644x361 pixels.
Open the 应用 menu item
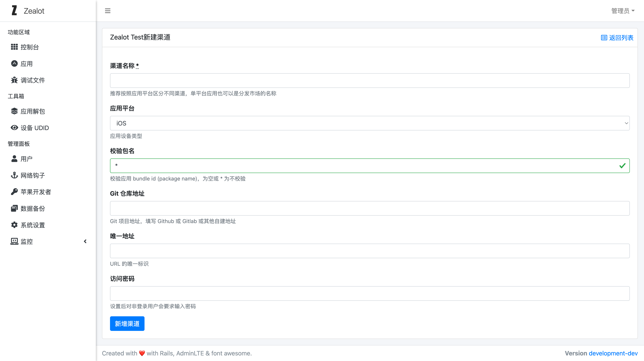48,63
